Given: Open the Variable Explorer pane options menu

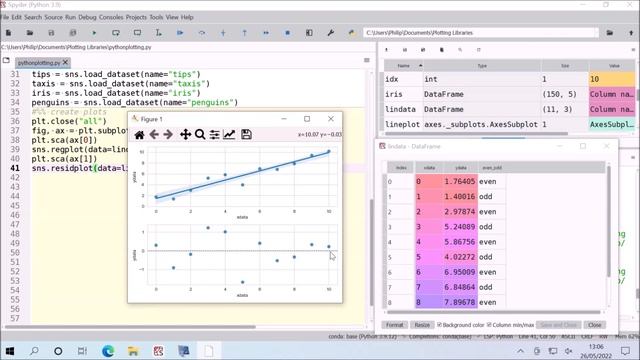Looking at the screenshot, I should point(634,50).
